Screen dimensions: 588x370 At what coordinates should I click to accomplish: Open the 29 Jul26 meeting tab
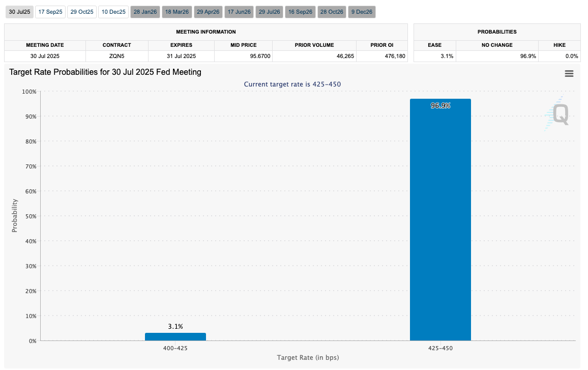click(x=269, y=12)
